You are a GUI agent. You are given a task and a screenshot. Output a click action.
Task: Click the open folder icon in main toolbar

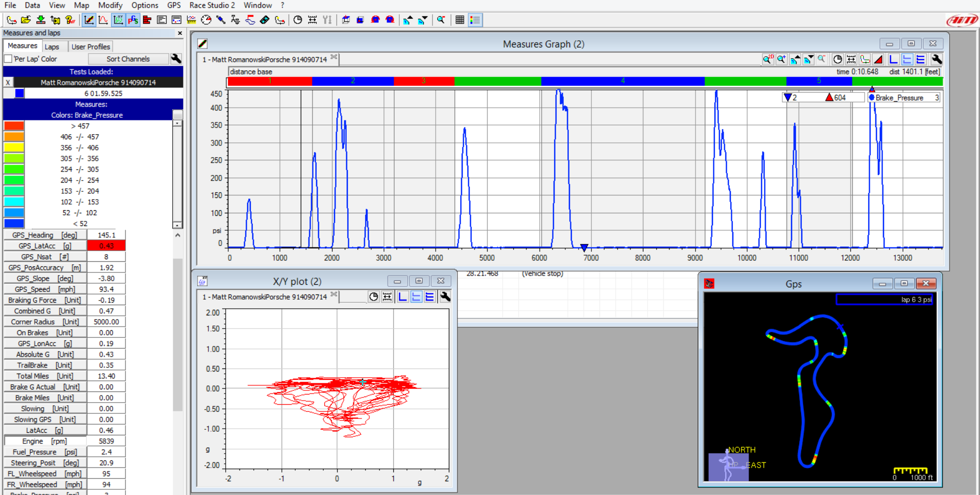click(x=26, y=20)
